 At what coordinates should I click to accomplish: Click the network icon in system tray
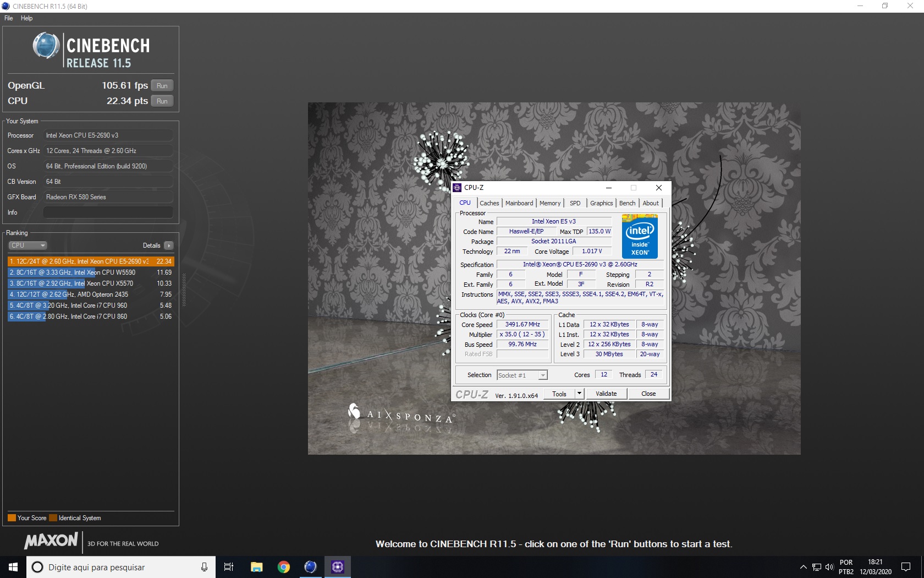click(817, 567)
